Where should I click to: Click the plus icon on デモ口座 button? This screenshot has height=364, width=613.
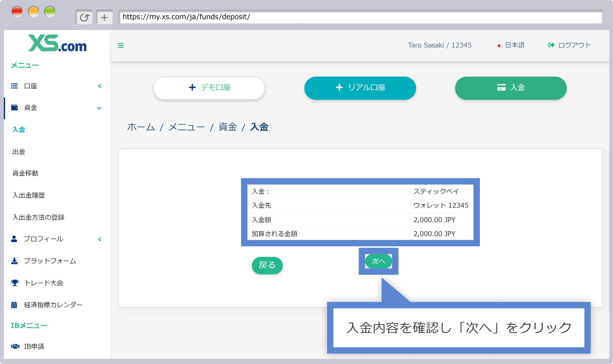click(192, 87)
